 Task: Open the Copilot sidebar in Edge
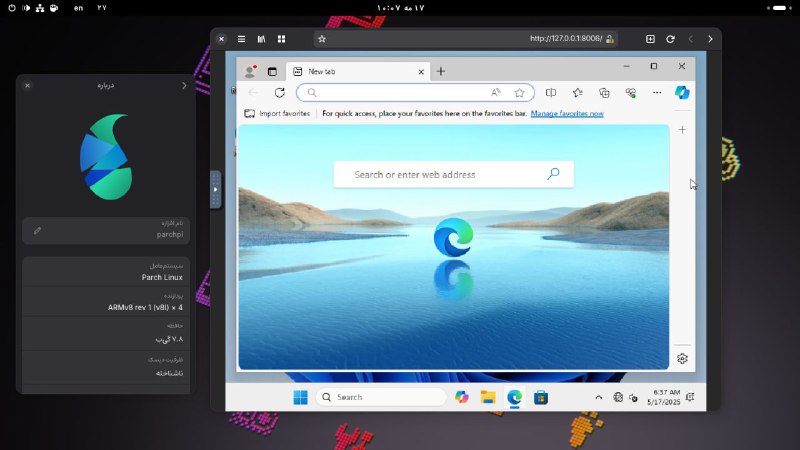tap(682, 92)
